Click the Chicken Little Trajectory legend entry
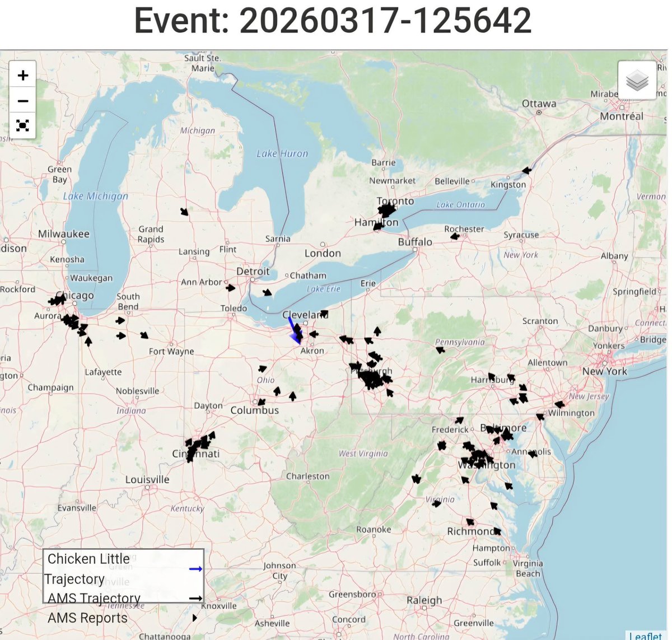Screen dimensions: 672x640 pos(123,568)
